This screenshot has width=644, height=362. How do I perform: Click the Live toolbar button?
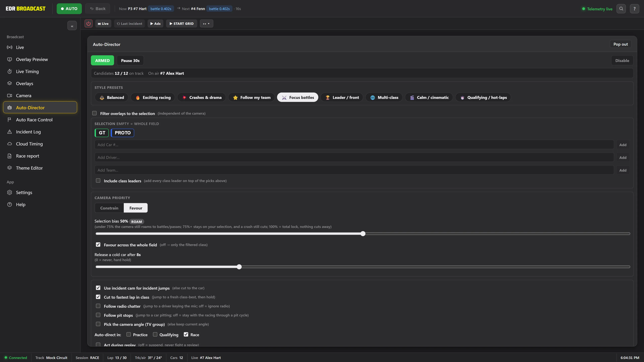coord(103,23)
